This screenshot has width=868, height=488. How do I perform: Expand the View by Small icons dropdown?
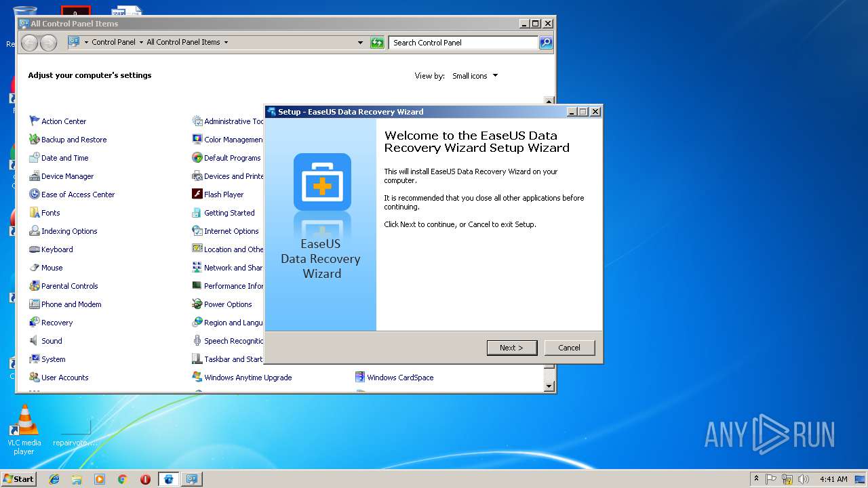click(x=475, y=76)
